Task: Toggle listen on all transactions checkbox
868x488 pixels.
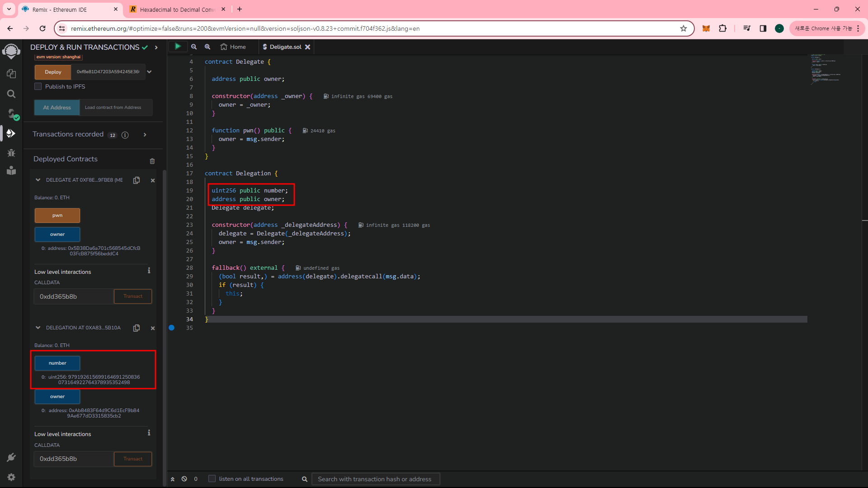Action: coord(212,479)
